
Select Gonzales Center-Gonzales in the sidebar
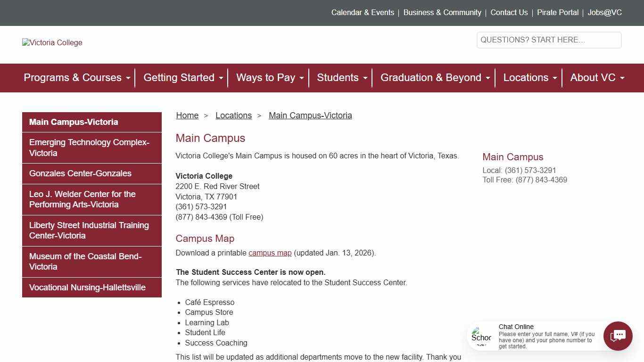pyautogui.click(x=80, y=173)
